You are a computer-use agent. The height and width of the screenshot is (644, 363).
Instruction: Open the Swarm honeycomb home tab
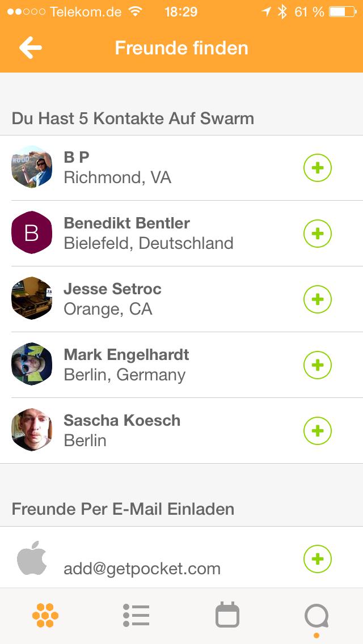click(x=45, y=615)
